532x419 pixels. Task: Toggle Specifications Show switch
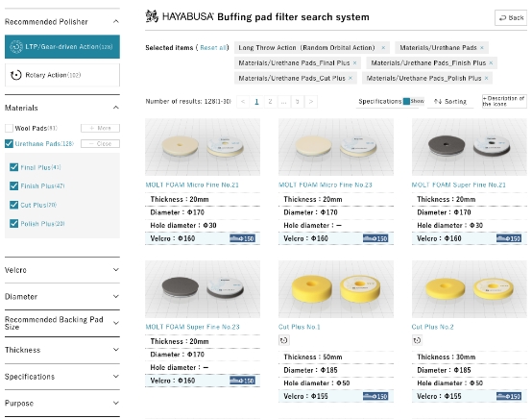(413, 101)
